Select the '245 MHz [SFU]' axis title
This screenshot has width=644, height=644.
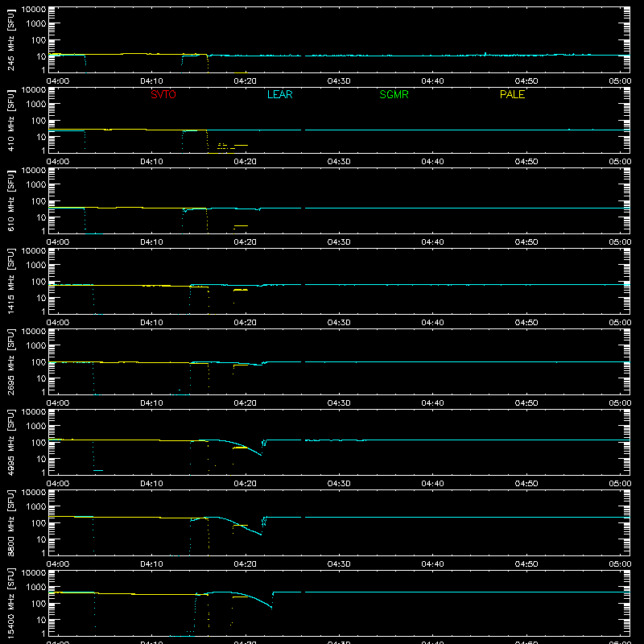pos(10,39)
